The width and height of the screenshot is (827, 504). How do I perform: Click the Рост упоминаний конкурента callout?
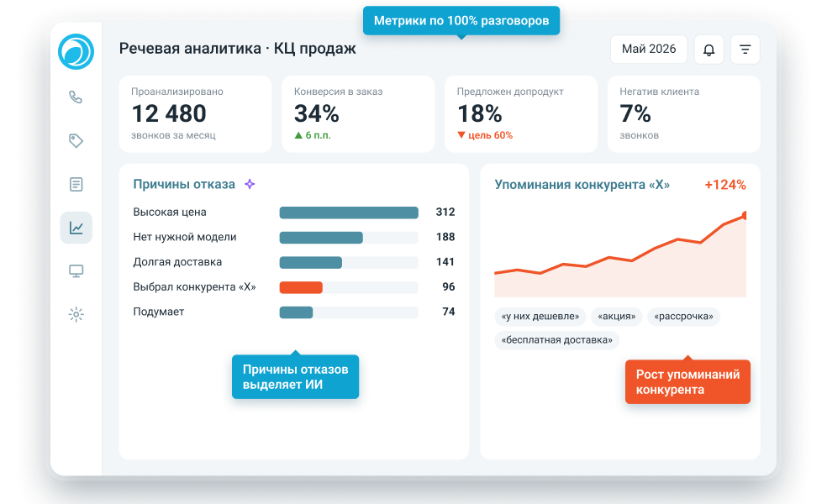pos(687,381)
